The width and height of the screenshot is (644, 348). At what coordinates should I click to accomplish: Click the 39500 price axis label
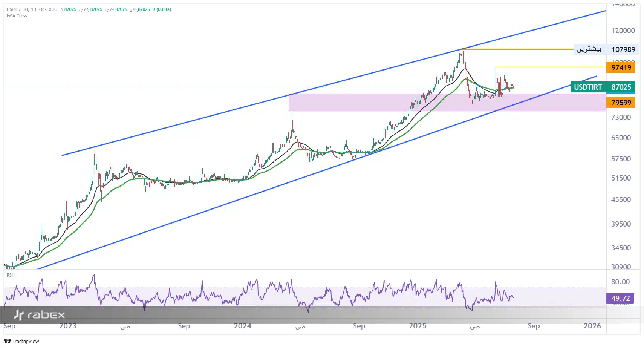(621, 224)
